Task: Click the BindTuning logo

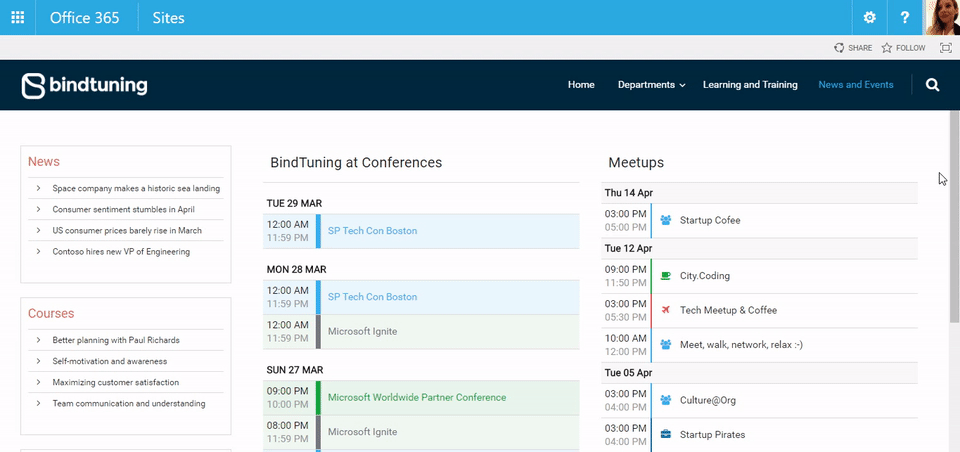Action: (x=84, y=85)
